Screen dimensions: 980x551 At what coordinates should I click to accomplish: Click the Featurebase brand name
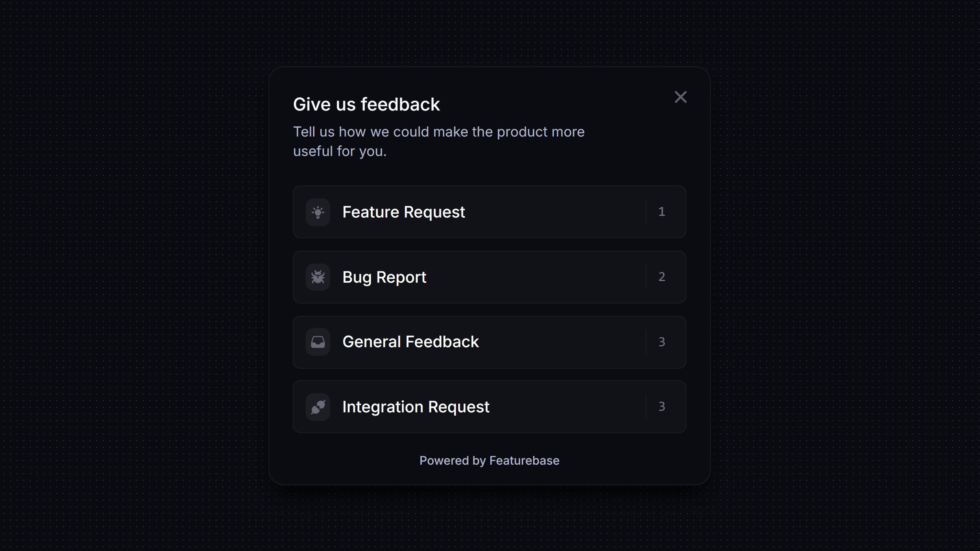(524, 460)
